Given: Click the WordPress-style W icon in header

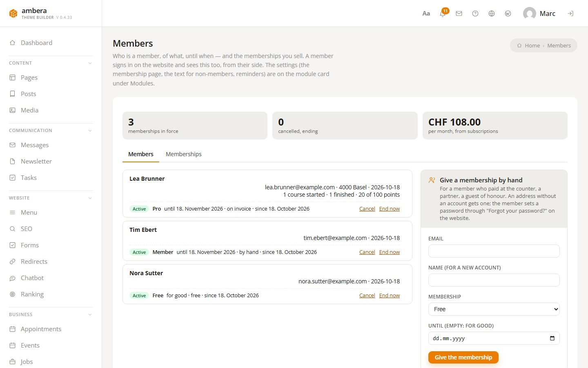Looking at the screenshot, I should click(x=508, y=13).
